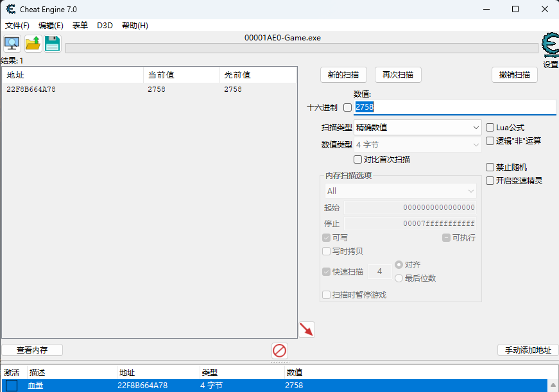The width and height of the screenshot is (559, 392).
Task: Open the memory region All dropdown
Action: (x=400, y=191)
